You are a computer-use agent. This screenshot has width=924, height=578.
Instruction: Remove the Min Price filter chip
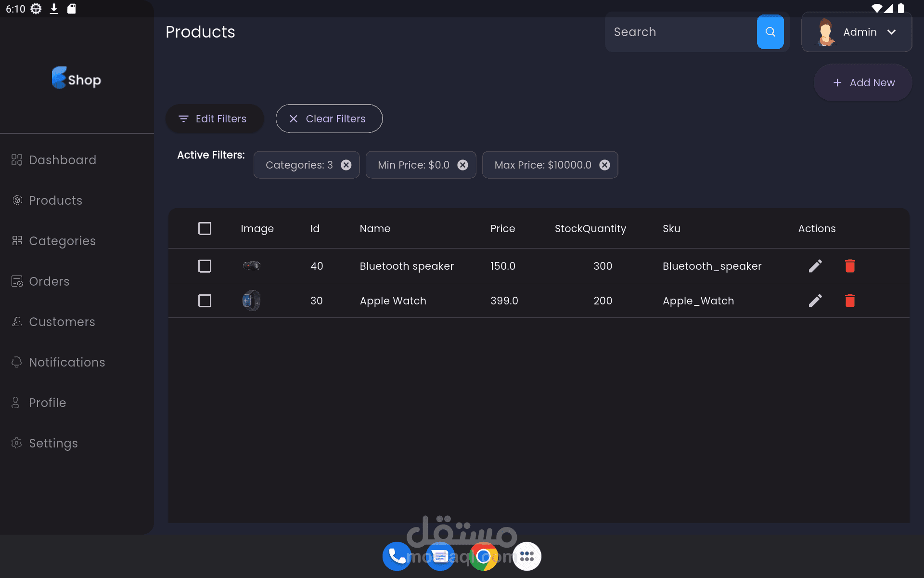point(462,165)
